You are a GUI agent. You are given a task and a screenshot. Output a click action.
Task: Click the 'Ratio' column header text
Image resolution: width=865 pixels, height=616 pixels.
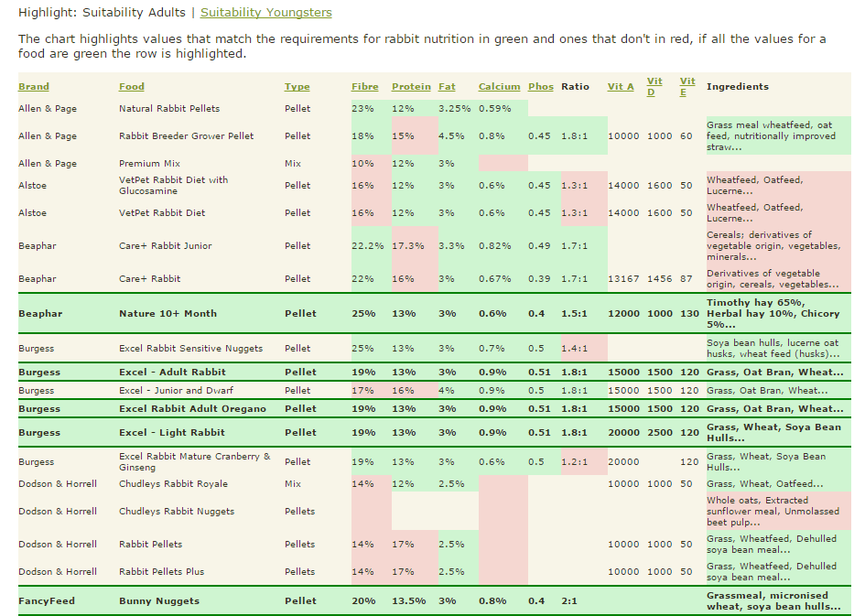click(x=575, y=87)
